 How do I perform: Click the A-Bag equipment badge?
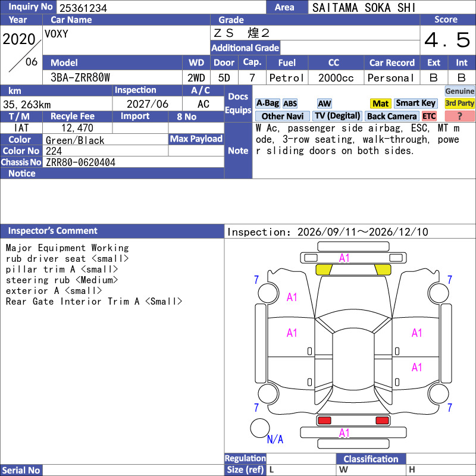267,104
